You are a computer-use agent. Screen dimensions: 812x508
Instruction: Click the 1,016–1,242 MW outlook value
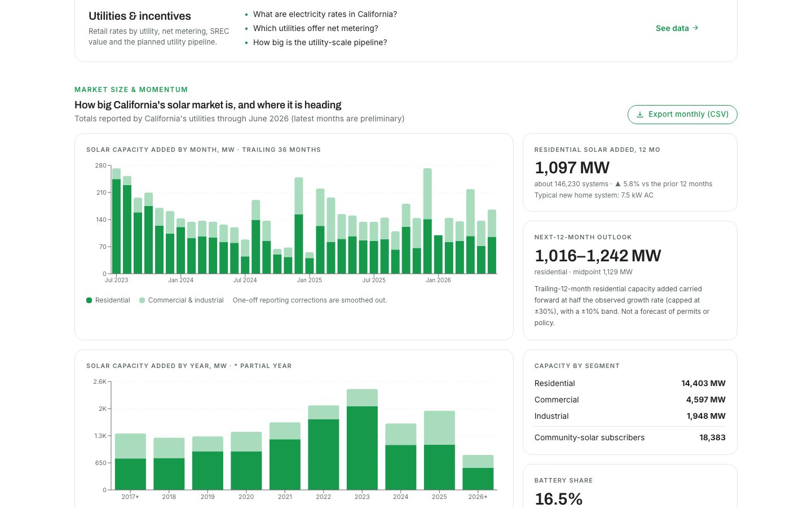coord(598,256)
